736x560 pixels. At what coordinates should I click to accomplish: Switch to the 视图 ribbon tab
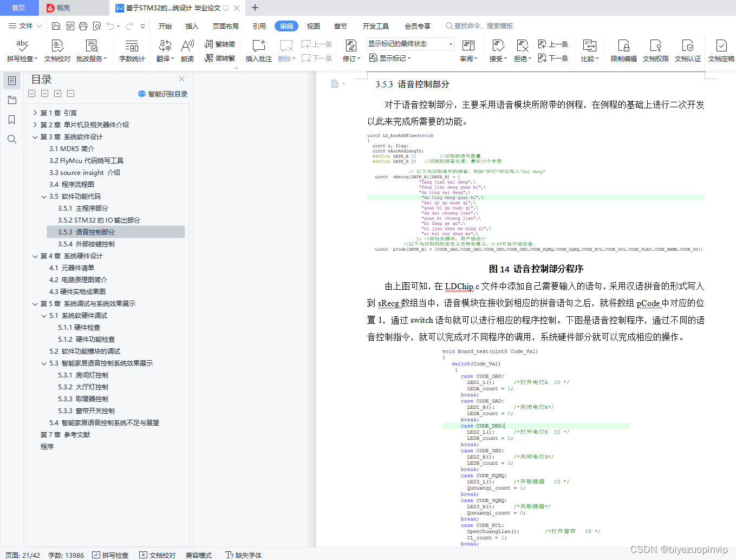[313, 26]
